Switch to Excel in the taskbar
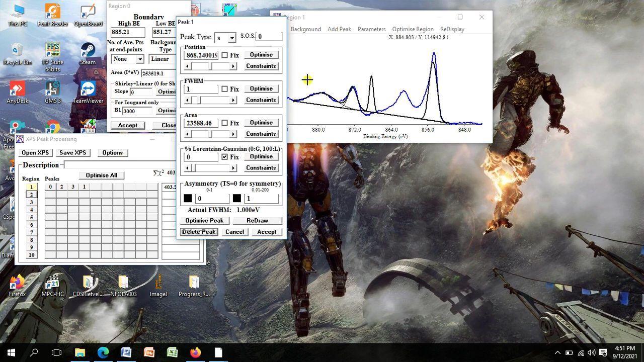This screenshot has height=362, width=644. 173,352
